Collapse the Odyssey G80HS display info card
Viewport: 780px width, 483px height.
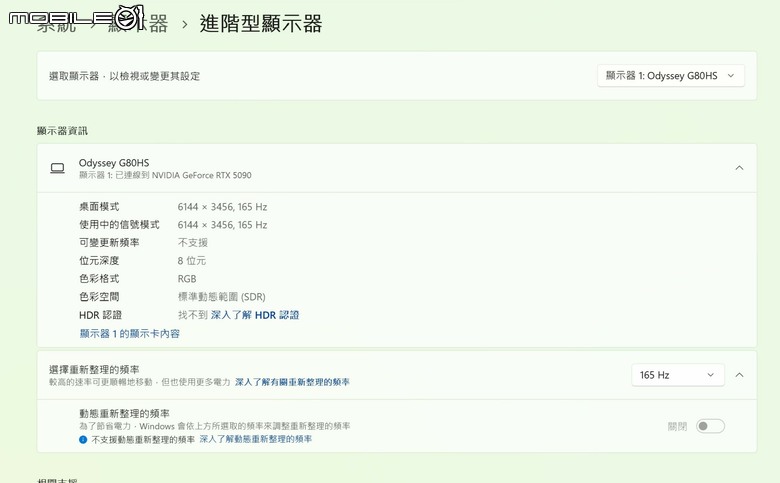click(x=739, y=168)
